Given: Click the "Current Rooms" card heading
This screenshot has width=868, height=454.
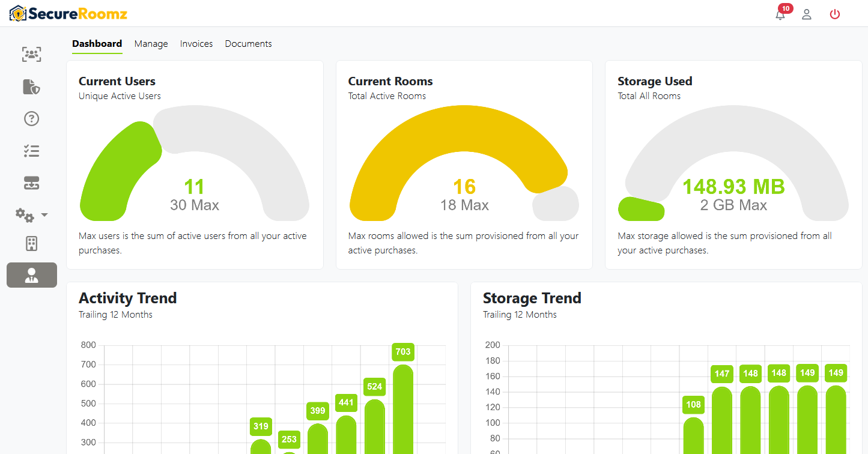Looking at the screenshot, I should (x=390, y=81).
